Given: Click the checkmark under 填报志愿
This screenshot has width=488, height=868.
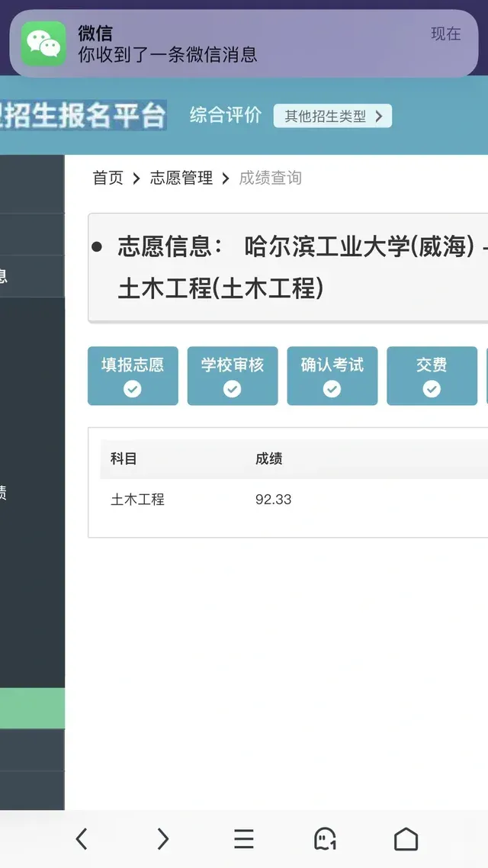Looking at the screenshot, I should [132, 389].
